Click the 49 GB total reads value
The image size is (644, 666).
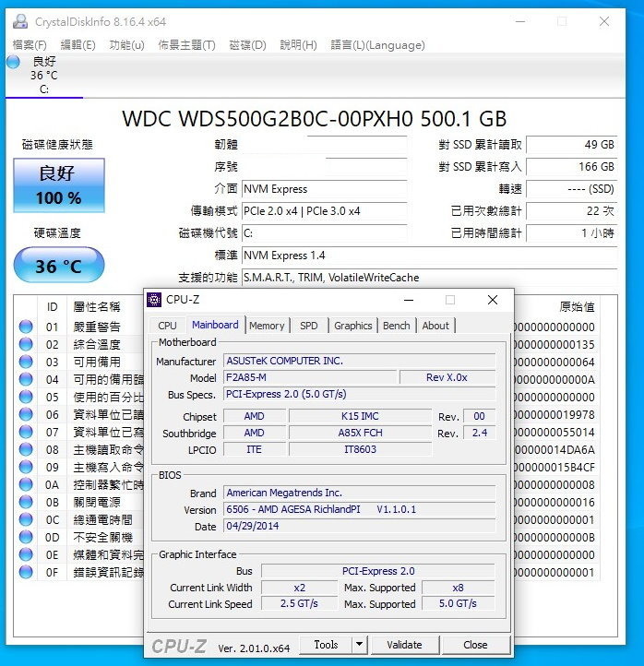coord(572,145)
